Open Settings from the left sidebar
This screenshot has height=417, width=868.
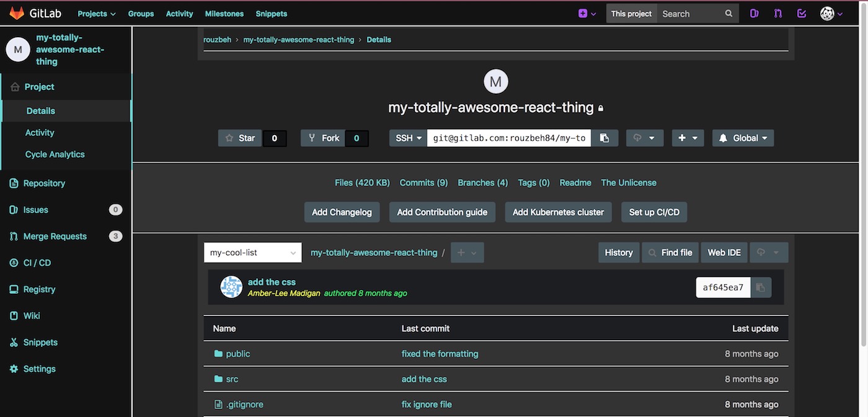coord(37,368)
